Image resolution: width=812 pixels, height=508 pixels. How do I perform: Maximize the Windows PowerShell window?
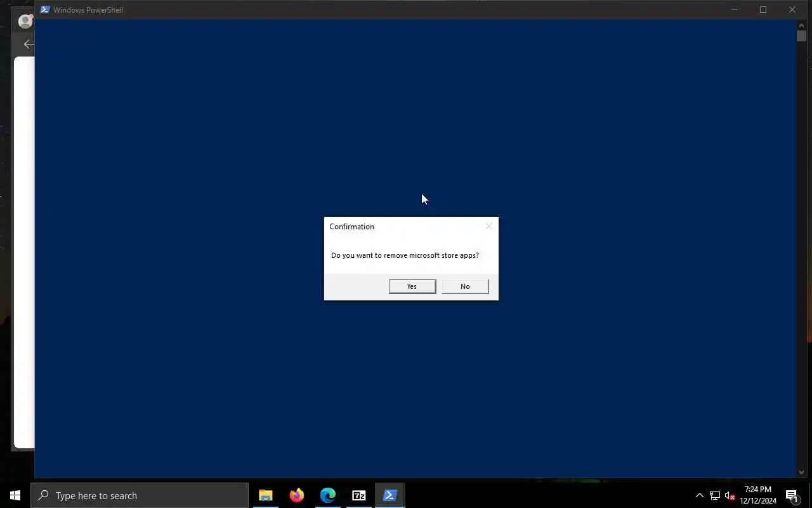click(x=763, y=10)
